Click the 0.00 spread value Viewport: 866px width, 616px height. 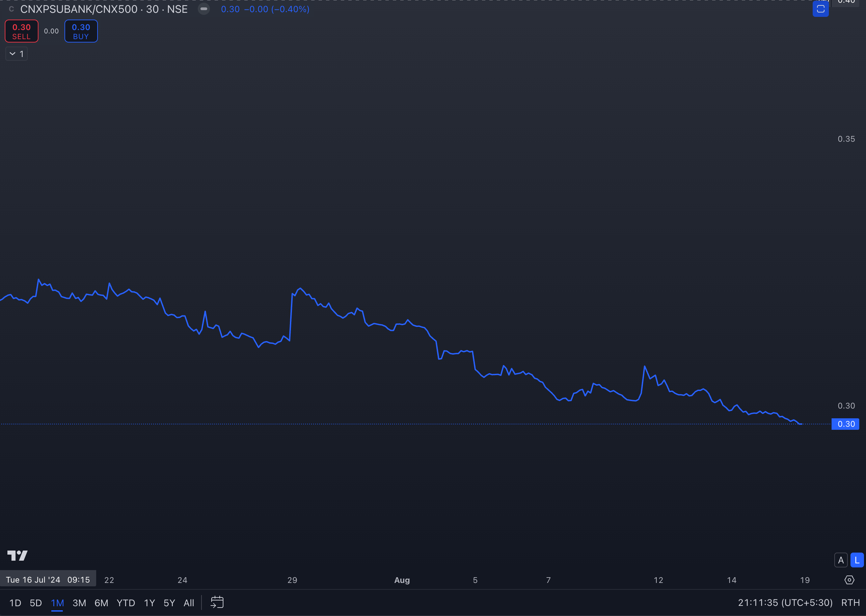(51, 31)
